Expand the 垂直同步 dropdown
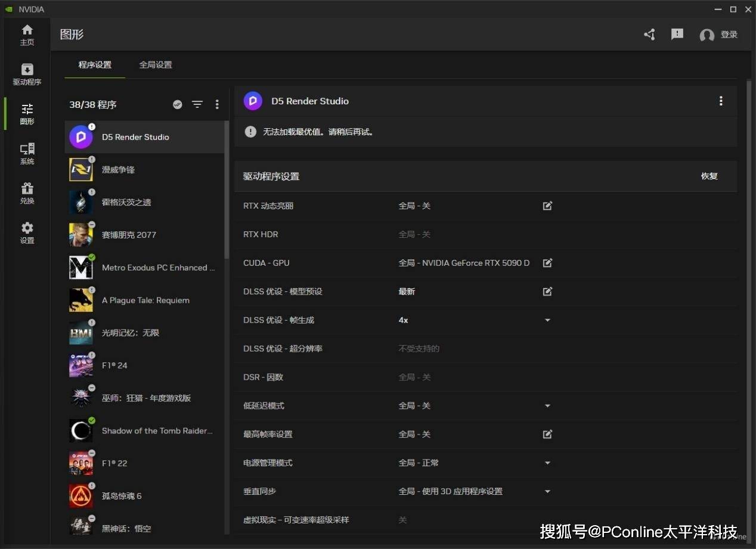The height and width of the screenshot is (549, 756). pyautogui.click(x=547, y=492)
